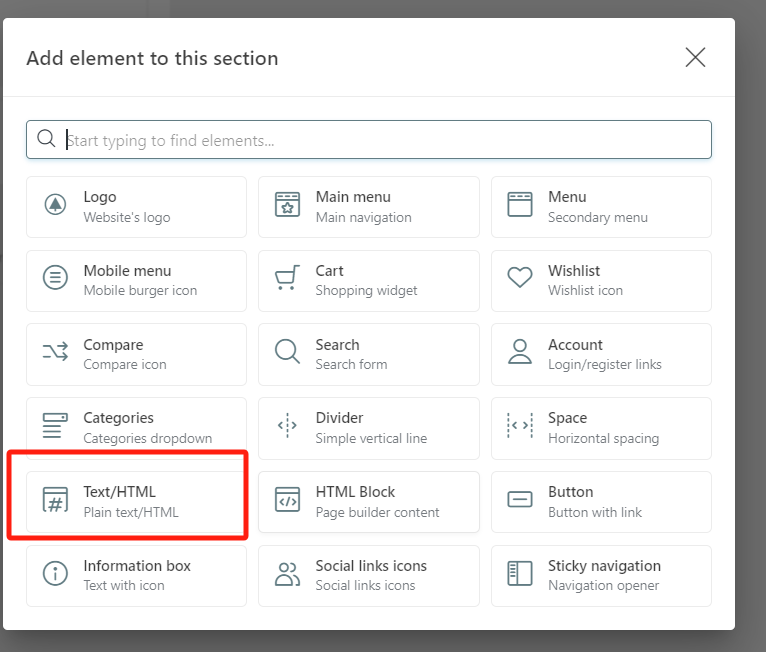Image resolution: width=766 pixels, height=652 pixels.
Task: Click the Cart shopping widget icon
Action: point(288,278)
